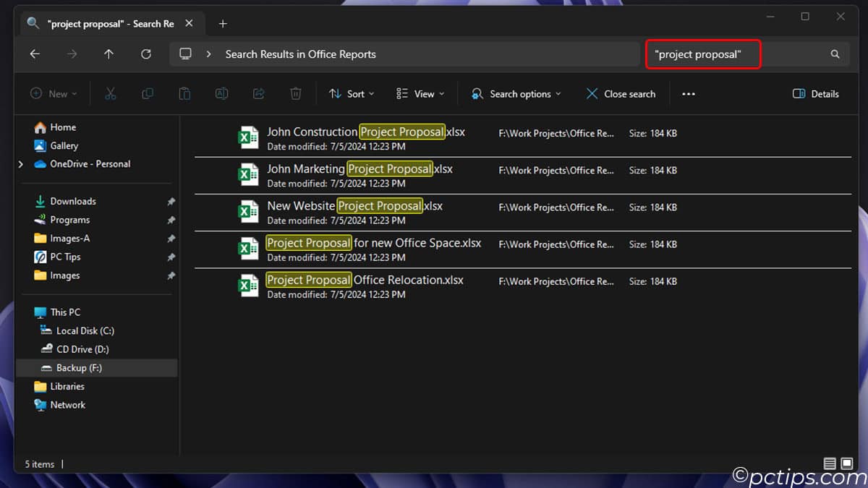Paste from clipboard via the paste icon
Viewport: 868px width, 488px height.
[x=184, y=93]
